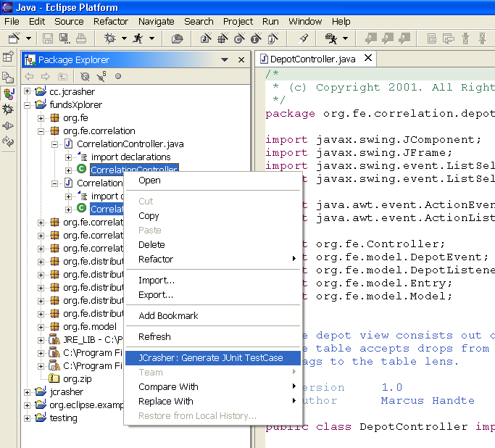The width and height of the screenshot is (495, 448).
Task: Switch to the Resource perspective icon
Action: (8, 78)
